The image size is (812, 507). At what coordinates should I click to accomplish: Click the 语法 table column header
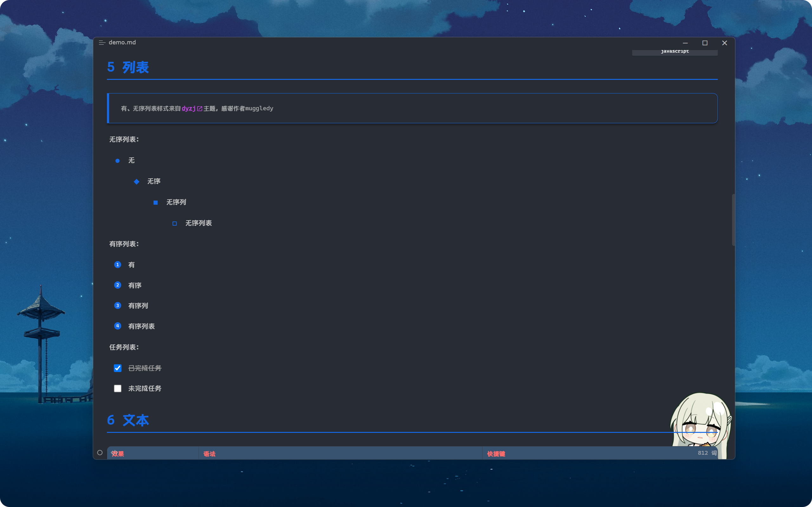[209, 454]
